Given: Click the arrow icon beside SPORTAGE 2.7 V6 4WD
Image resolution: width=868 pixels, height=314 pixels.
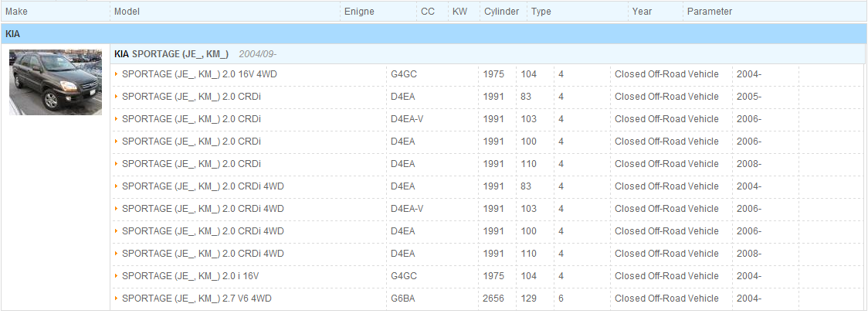Looking at the screenshot, I should tap(117, 299).
